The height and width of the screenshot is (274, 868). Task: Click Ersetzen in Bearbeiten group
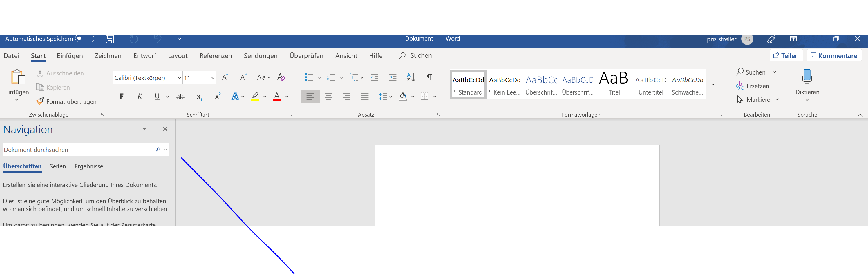(753, 86)
